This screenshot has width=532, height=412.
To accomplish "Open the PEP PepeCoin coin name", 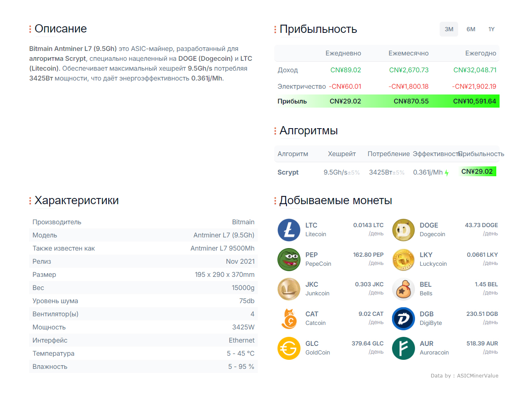I will (318, 259).
